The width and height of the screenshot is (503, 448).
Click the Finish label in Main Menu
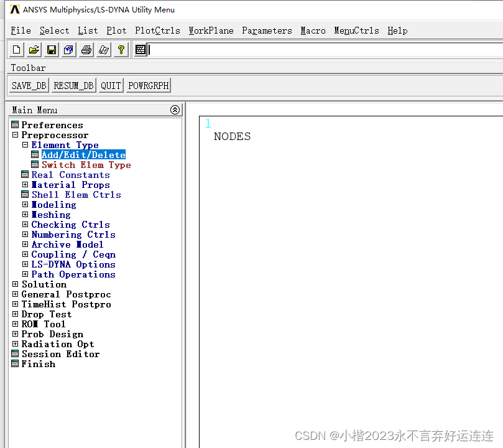tap(38, 364)
